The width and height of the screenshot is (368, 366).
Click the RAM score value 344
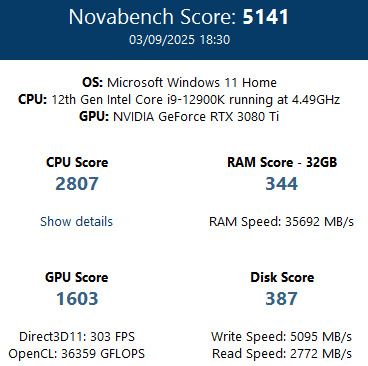pos(282,184)
